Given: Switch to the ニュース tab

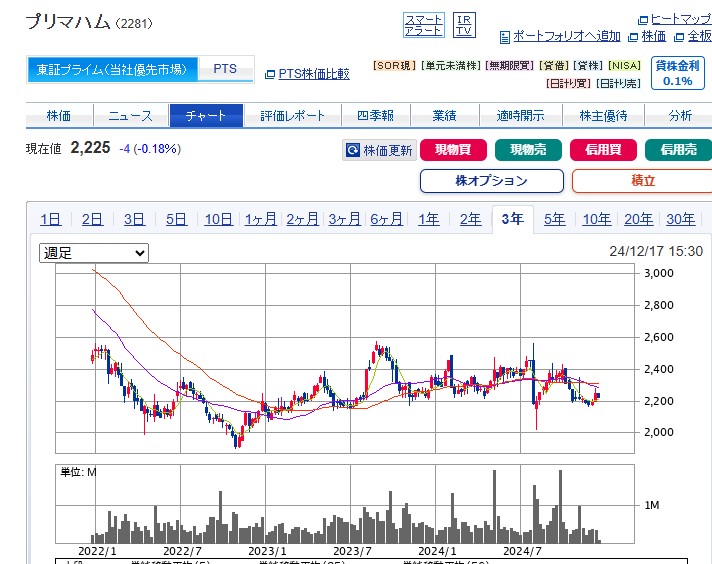Looking at the screenshot, I should (131, 116).
